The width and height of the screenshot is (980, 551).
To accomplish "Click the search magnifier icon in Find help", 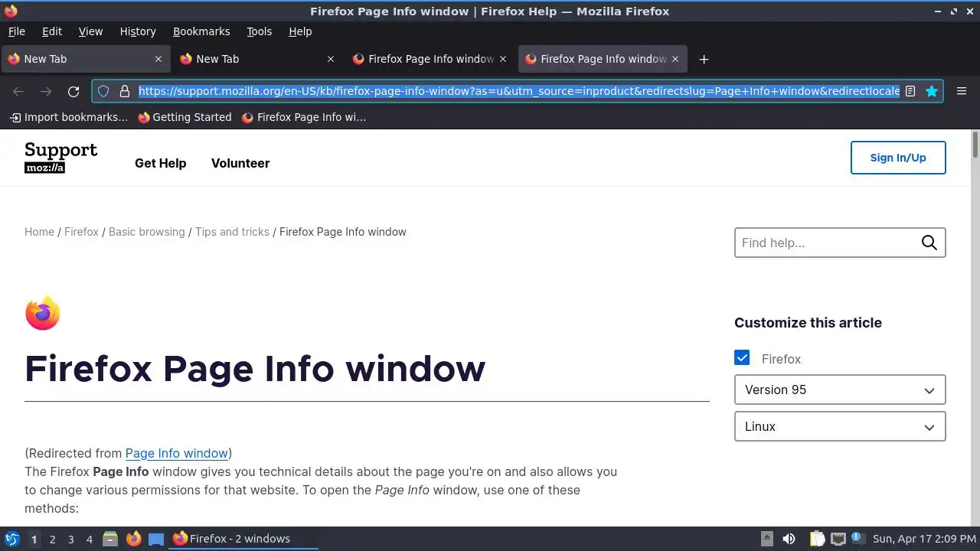I will (x=929, y=243).
